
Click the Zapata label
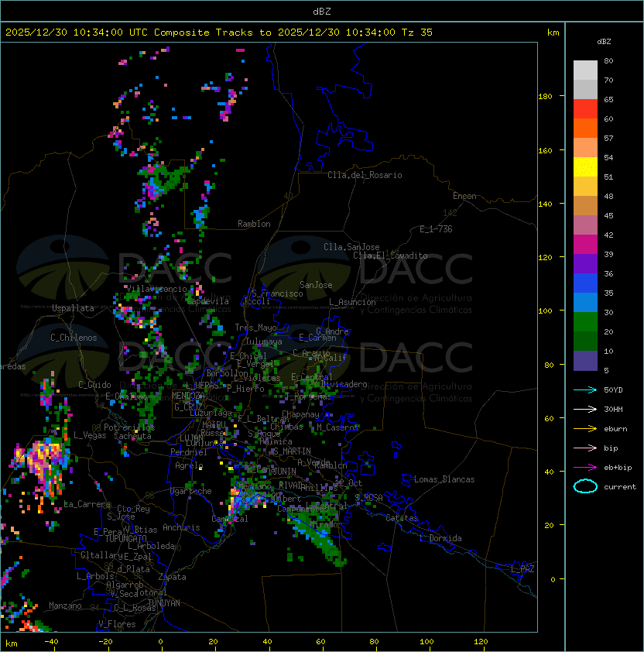[x=172, y=577]
